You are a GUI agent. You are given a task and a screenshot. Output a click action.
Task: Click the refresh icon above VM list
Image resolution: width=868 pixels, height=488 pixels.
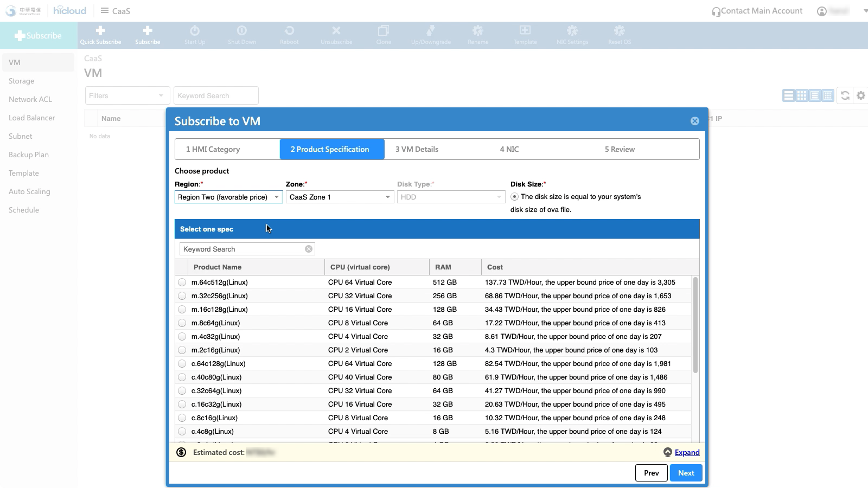[x=845, y=95]
